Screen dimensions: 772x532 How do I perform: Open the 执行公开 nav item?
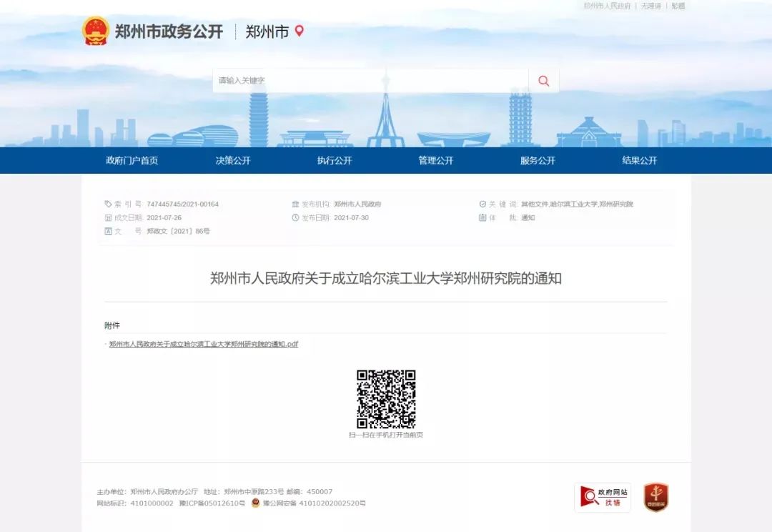(x=335, y=161)
